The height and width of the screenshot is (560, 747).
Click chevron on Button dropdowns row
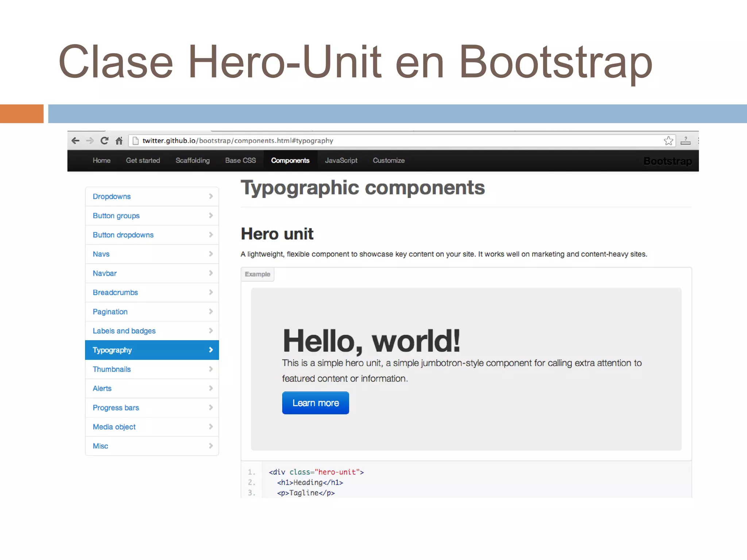coord(211,235)
